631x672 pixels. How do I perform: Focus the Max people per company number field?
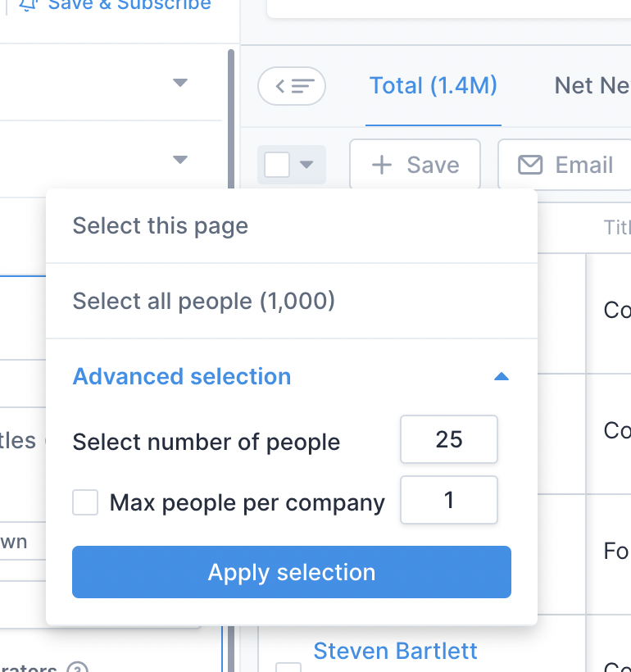coord(449,500)
